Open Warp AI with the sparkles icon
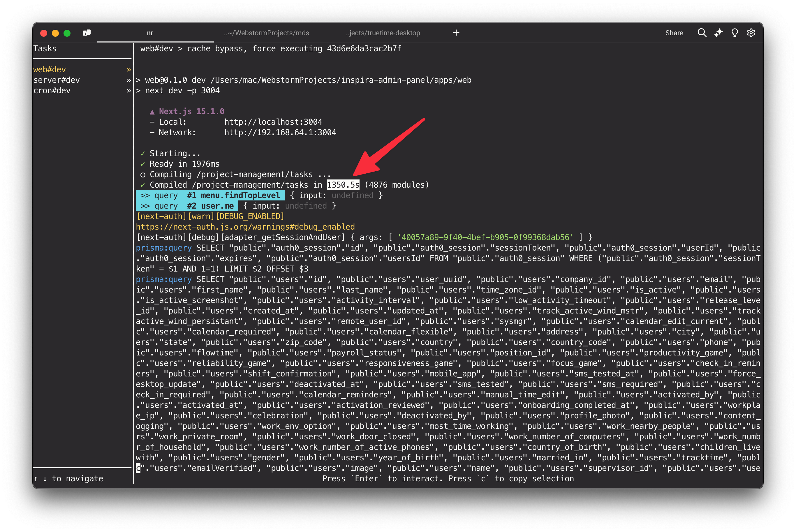 coord(718,33)
